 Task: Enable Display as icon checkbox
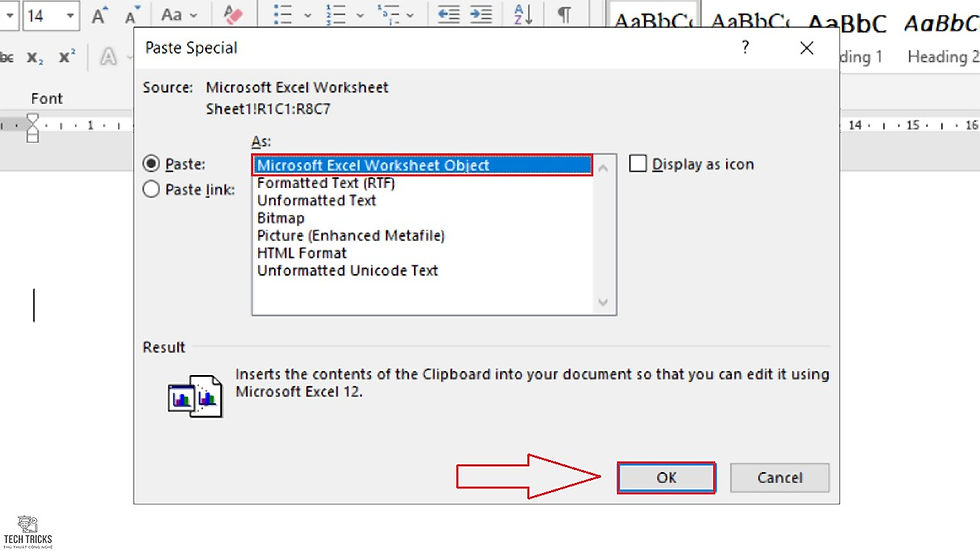click(x=638, y=164)
